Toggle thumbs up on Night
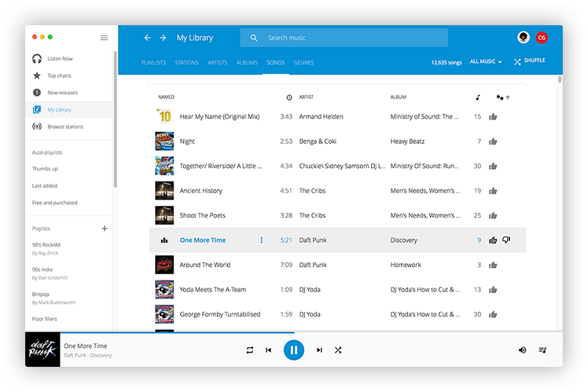The image size is (588, 392). (x=493, y=142)
